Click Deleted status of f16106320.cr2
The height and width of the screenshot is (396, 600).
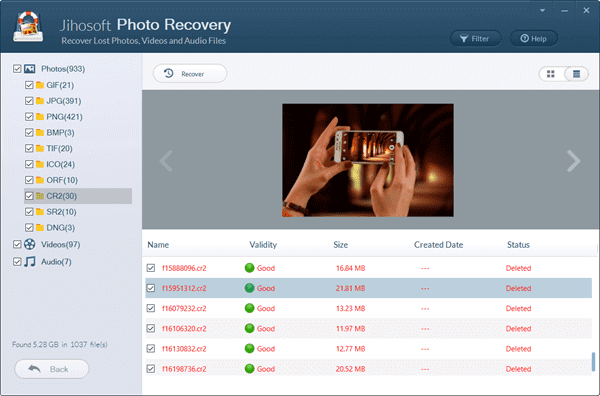pyautogui.click(x=518, y=328)
